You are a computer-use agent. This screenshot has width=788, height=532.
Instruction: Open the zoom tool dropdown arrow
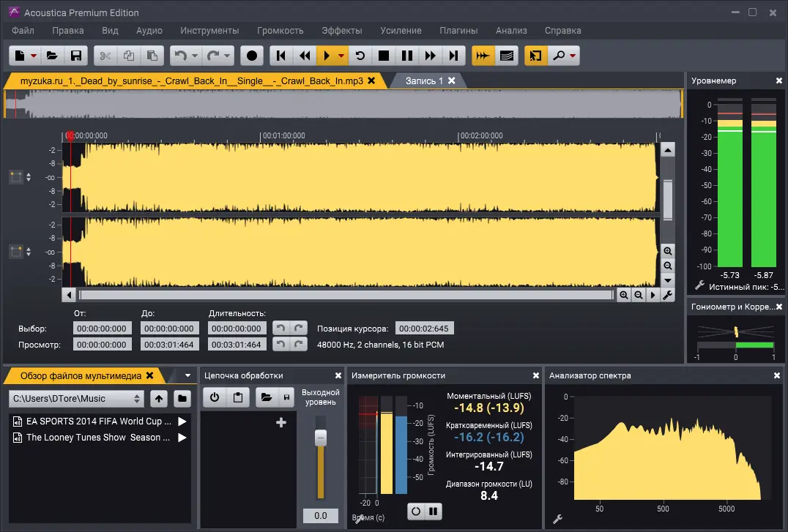click(x=573, y=56)
